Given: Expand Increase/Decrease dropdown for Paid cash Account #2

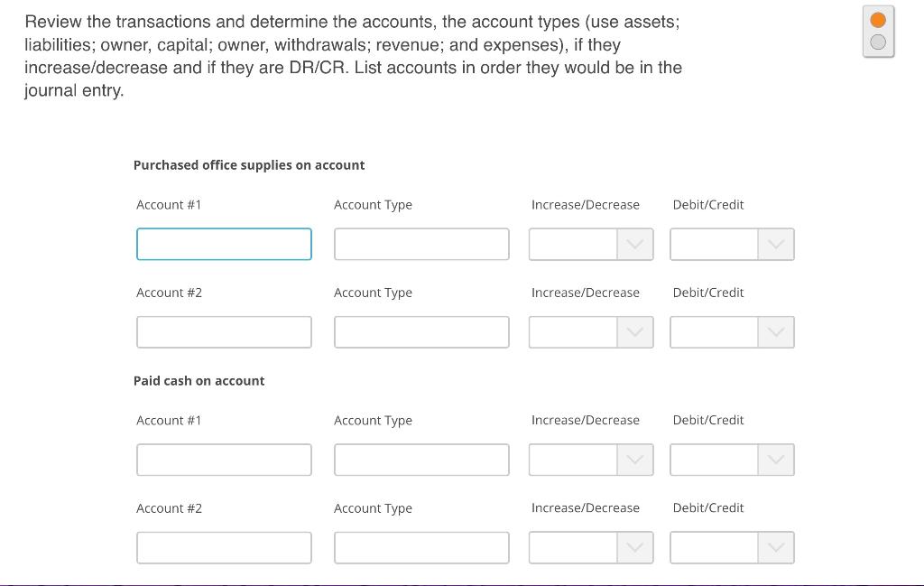Looking at the screenshot, I should [x=591, y=548].
